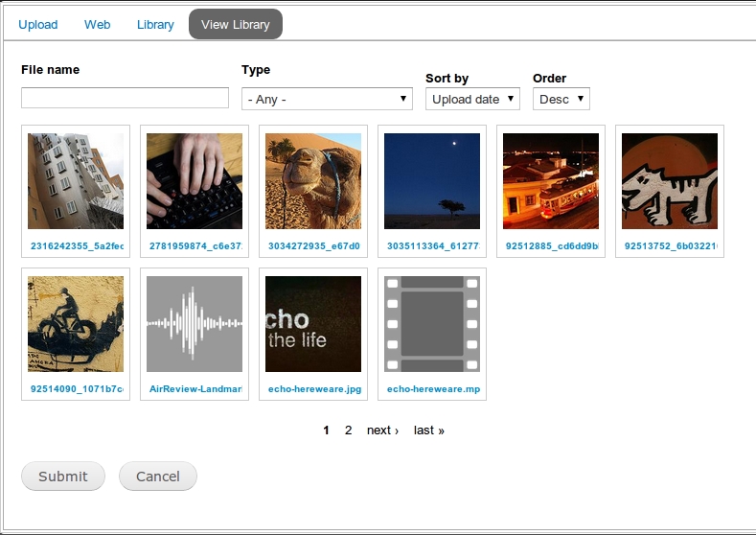The image size is (756, 535).
Task: Pick the hands on keyboard thumbnail
Action: click(x=195, y=181)
